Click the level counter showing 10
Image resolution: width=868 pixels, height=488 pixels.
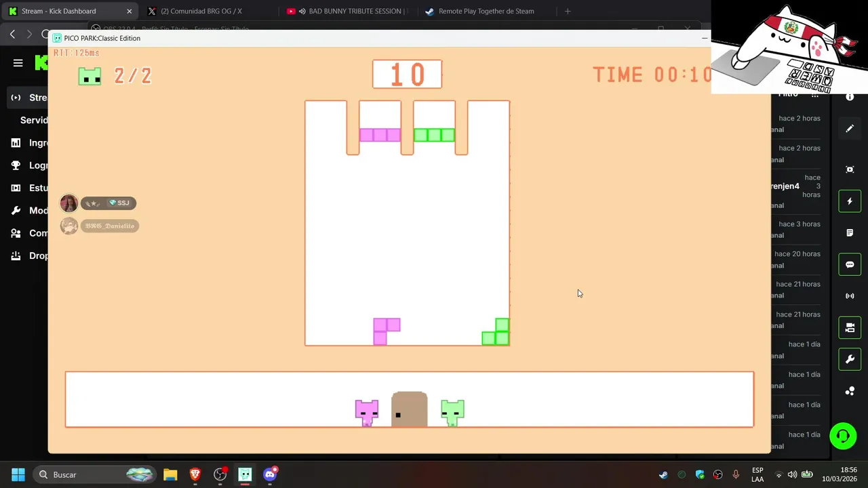point(407,74)
